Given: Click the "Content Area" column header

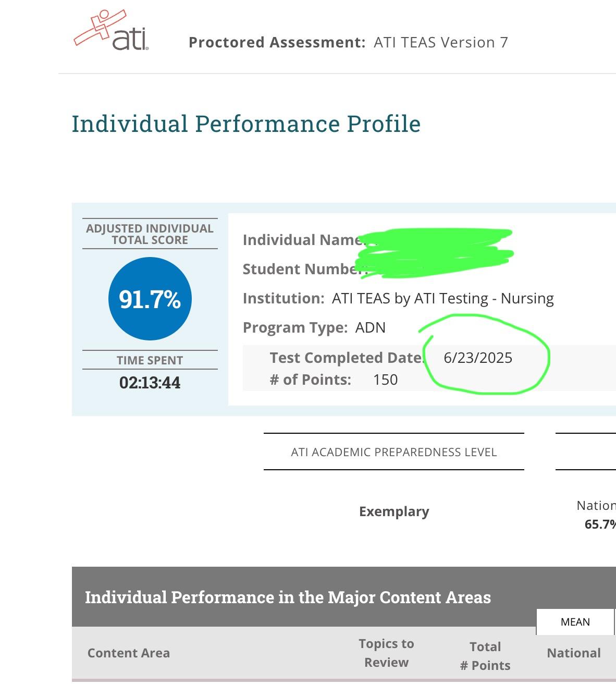Looking at the screenshot, I should [x=128, y=653].
